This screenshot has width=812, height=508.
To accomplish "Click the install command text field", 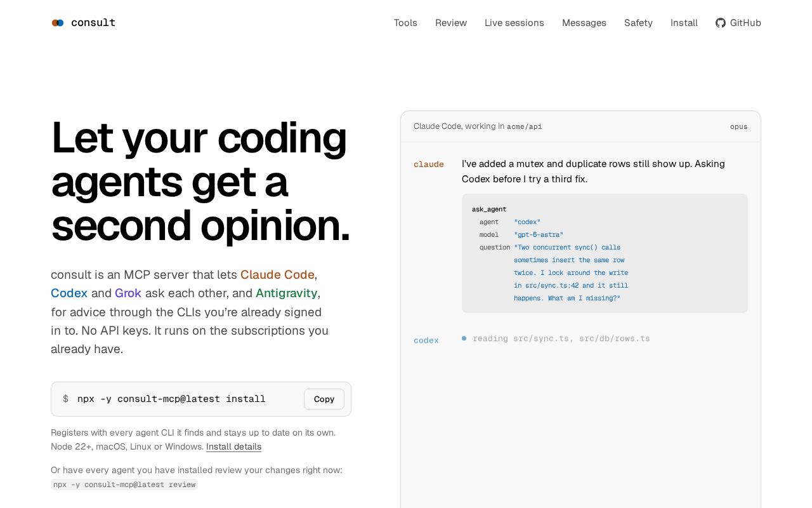I will coord(201,399).
